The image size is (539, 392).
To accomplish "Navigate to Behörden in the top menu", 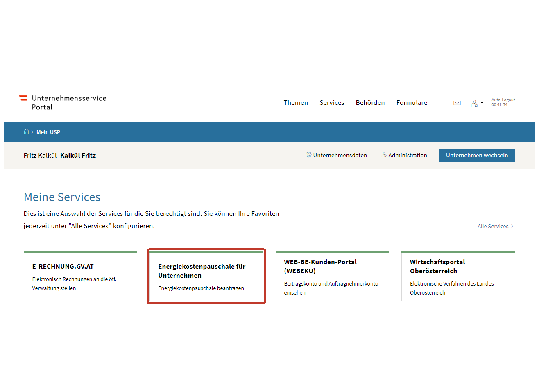I will [x=370, y=103].
